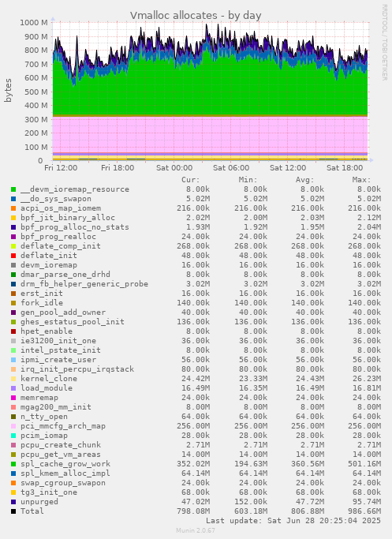Click the Sat 06:00 time axis label
Image resolution: width=392 pixels, height=539 pixels.
pos(231,168)
